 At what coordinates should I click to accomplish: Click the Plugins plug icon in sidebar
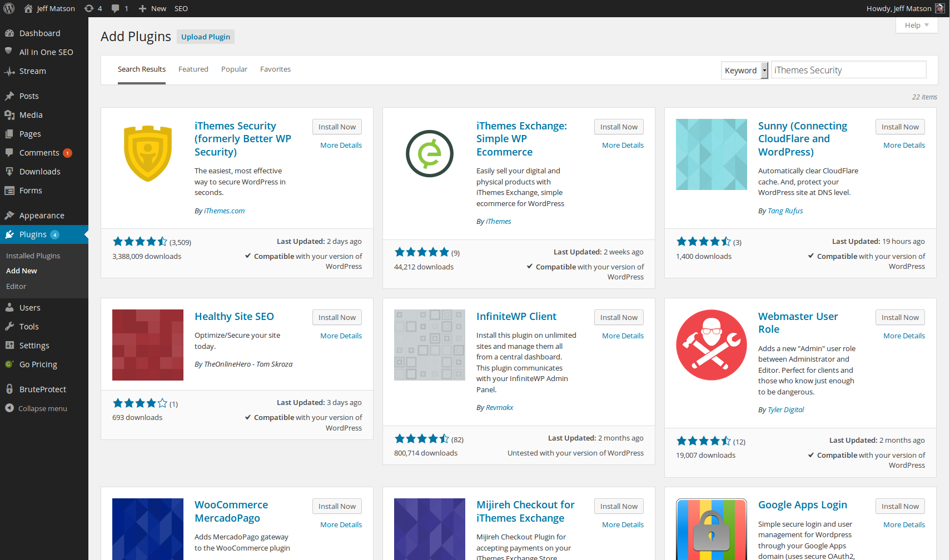(9, 234)
